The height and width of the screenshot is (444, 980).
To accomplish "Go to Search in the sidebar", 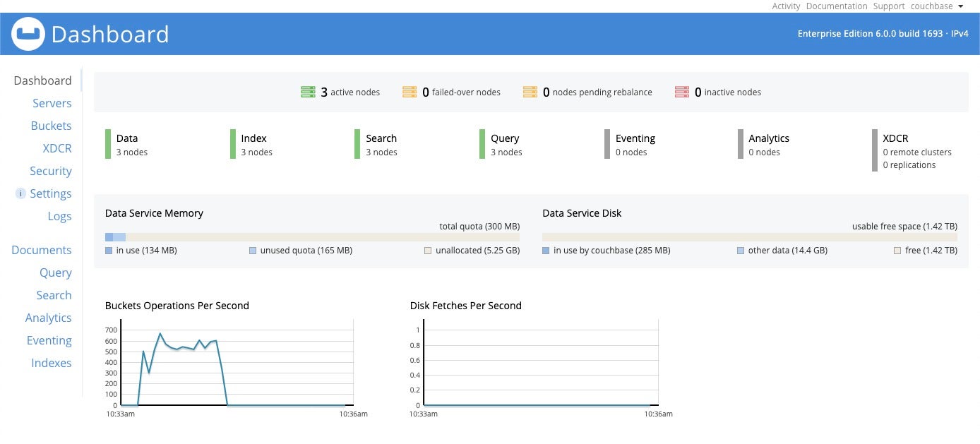I will click(x=54, y=295).
